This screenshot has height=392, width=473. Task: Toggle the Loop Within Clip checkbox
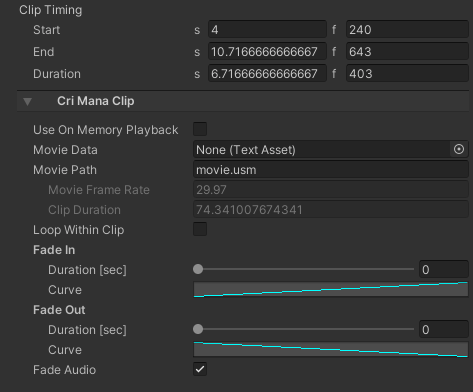pos(200,229)
